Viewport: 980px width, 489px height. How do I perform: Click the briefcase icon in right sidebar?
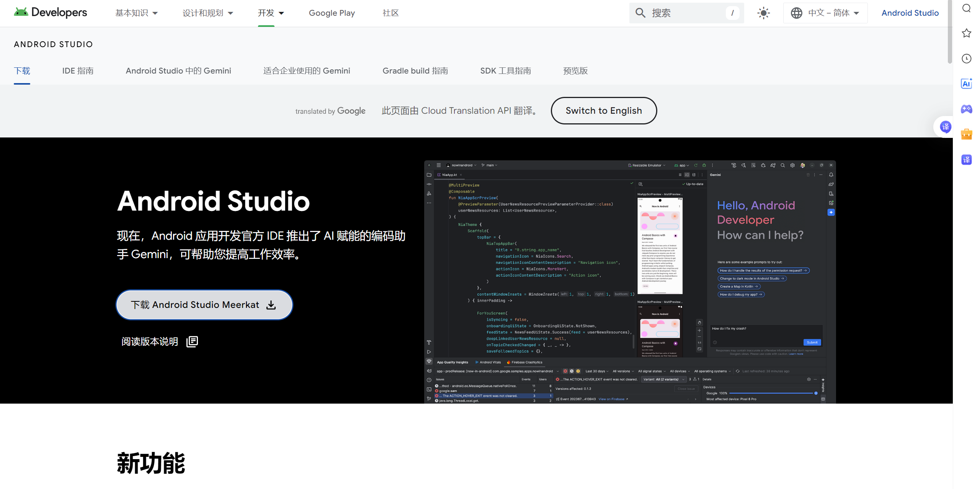(966, 134)
